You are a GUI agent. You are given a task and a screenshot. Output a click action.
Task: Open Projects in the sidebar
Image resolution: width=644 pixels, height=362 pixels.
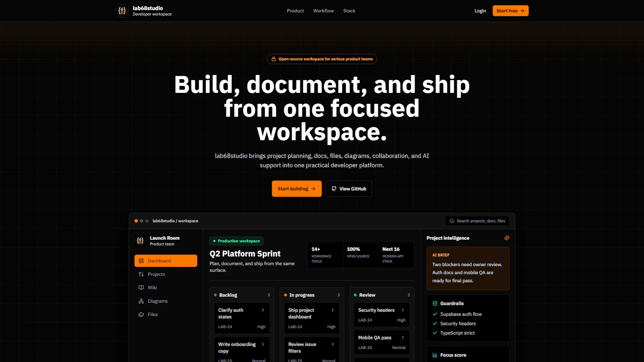[x=166, y=274]
